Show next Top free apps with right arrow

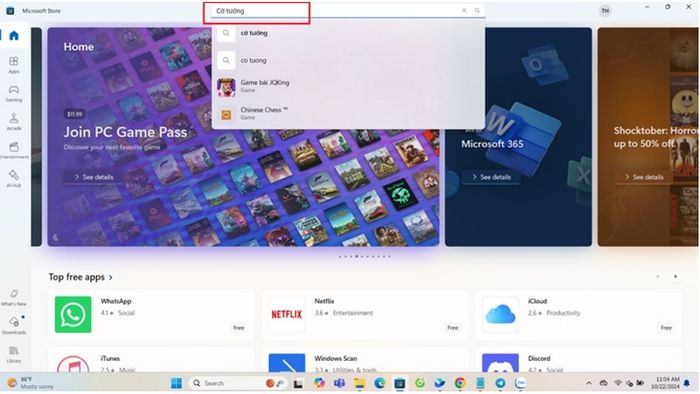click(675, 277)
